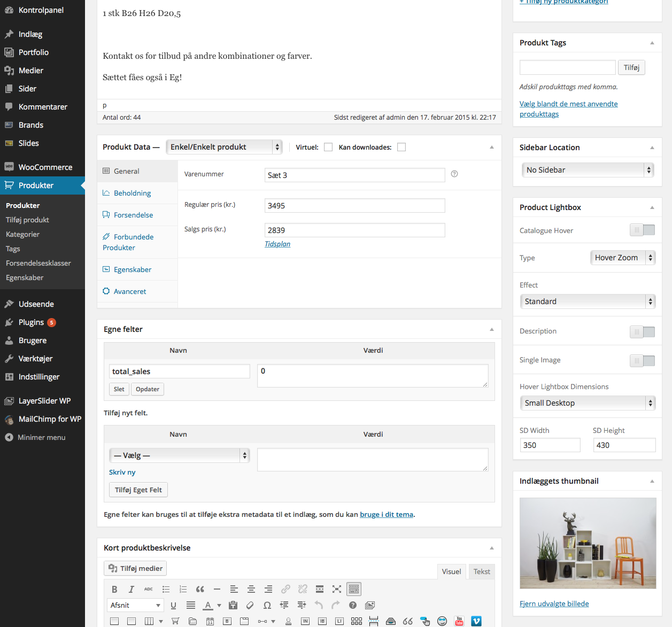Insert a blockquote in the editor
This screenshot has width=672, height=627.
200,589
